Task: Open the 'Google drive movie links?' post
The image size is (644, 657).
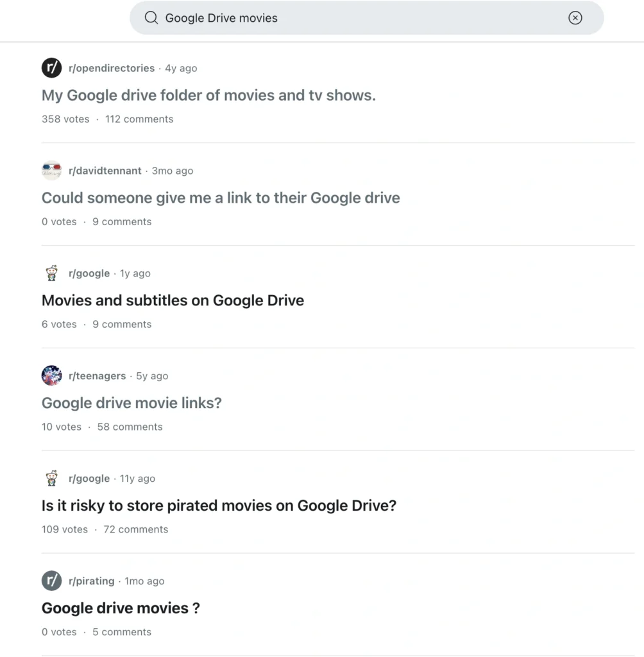Action: click(x=131, y=403)
